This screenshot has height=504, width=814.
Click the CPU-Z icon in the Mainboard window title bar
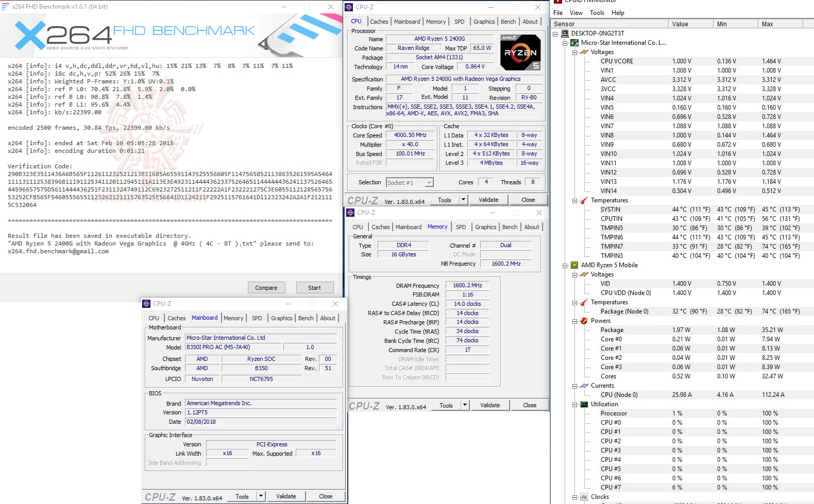tap(146, 304)
